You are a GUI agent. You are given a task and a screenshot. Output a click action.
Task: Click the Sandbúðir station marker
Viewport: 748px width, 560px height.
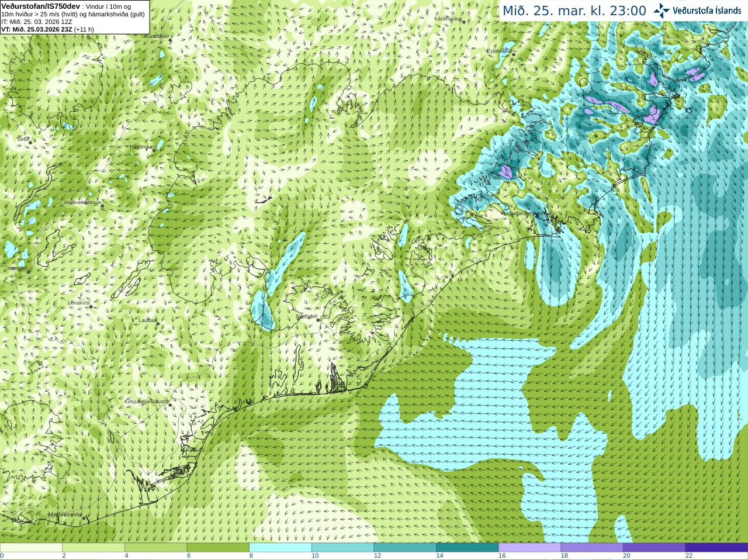pos(171,40)
